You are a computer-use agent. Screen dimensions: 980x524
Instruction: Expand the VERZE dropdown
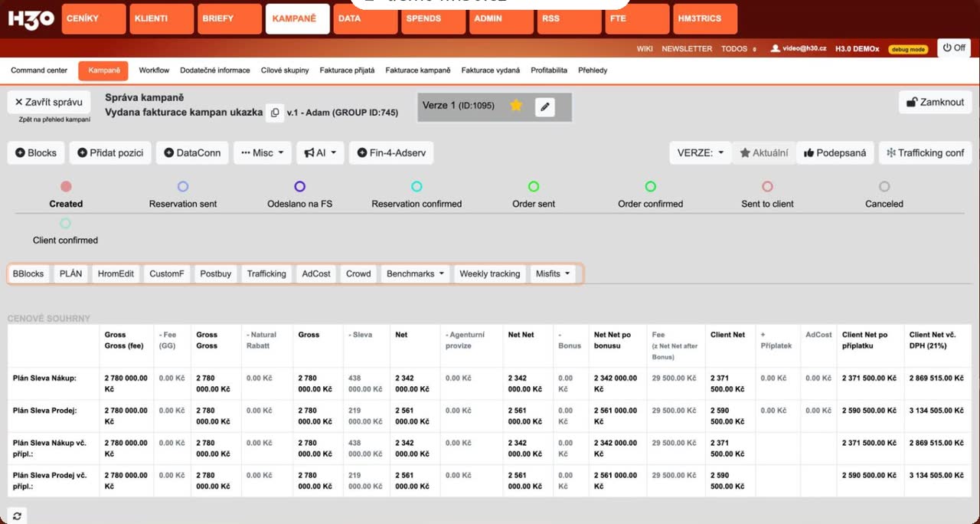[700, 152]
